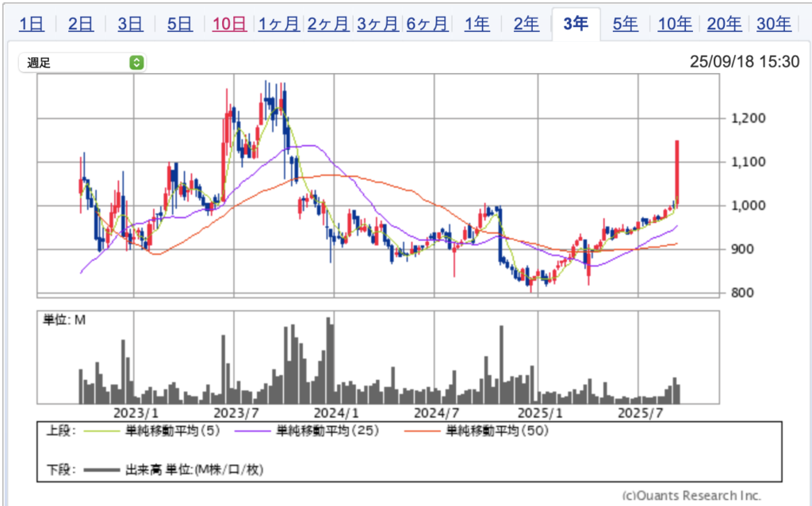Click the 2023/7 date axis label
This screenshot has width=812, height=506.
pos(236,413)
